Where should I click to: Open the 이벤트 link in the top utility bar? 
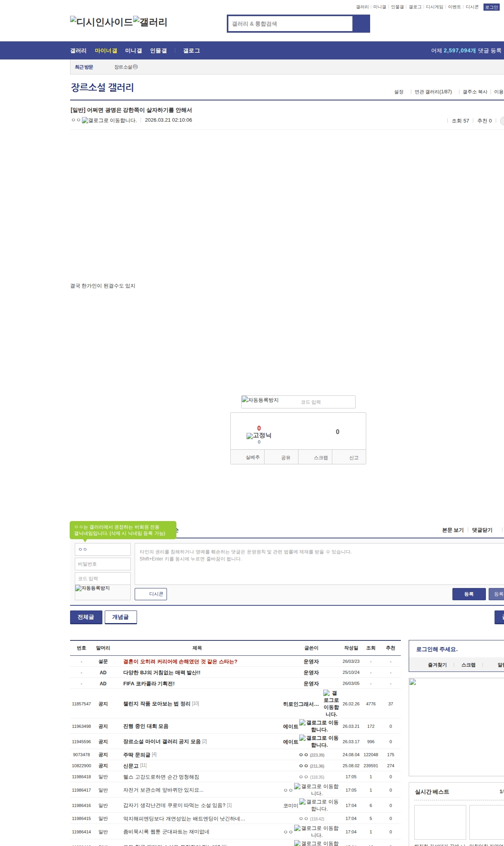pyautogui.click(x=454, y=7)
